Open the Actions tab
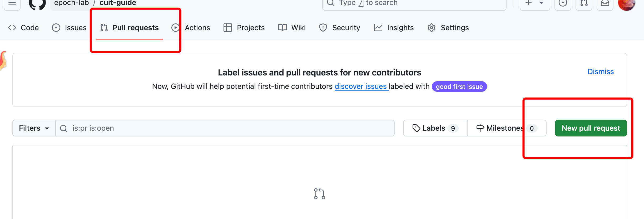The height and width of the screenshot is (219, 644). pyautogui.click(x=191, y=28)
